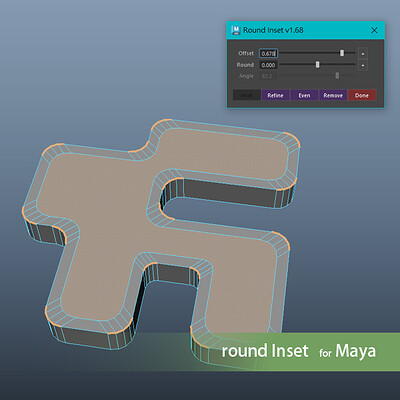Click the red Done button
The height and width of the screenshot is (400, 400).
(x=362, y=95)
